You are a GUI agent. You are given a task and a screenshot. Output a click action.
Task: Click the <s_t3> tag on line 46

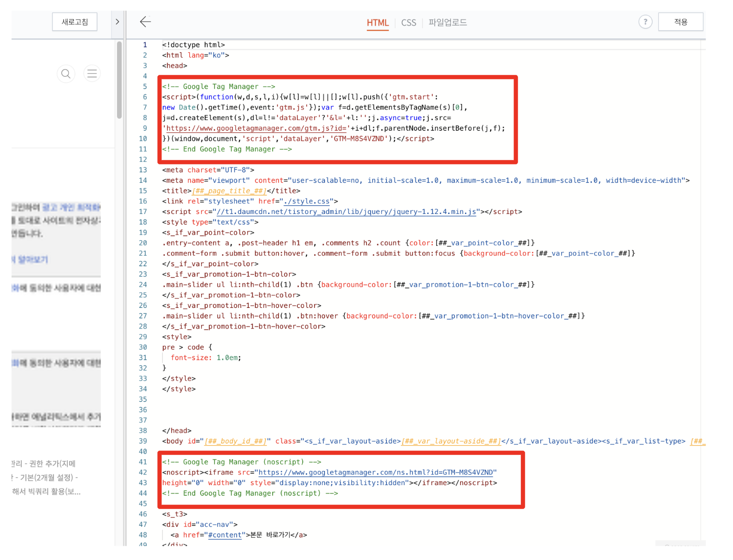(175, 514)
